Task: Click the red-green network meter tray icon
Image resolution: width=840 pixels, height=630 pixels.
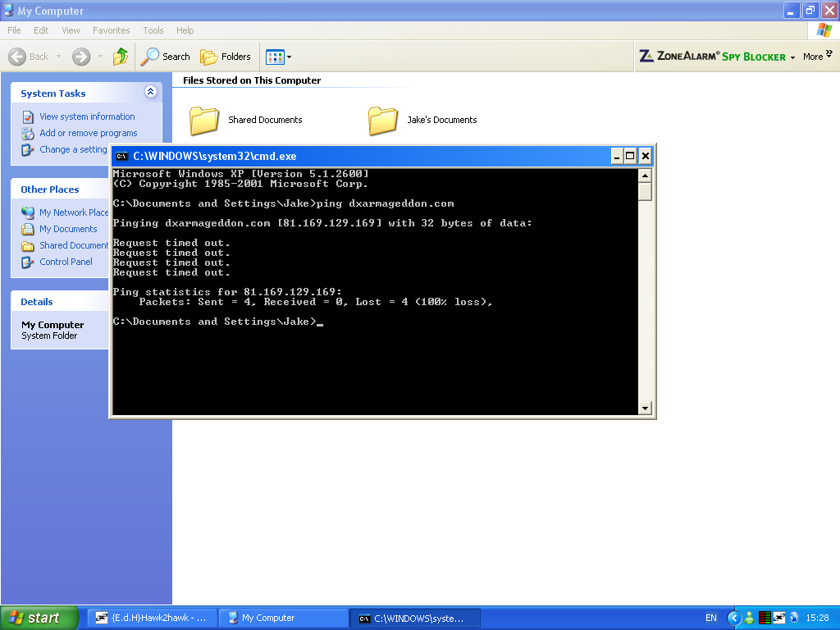Action: pos(765,618)
